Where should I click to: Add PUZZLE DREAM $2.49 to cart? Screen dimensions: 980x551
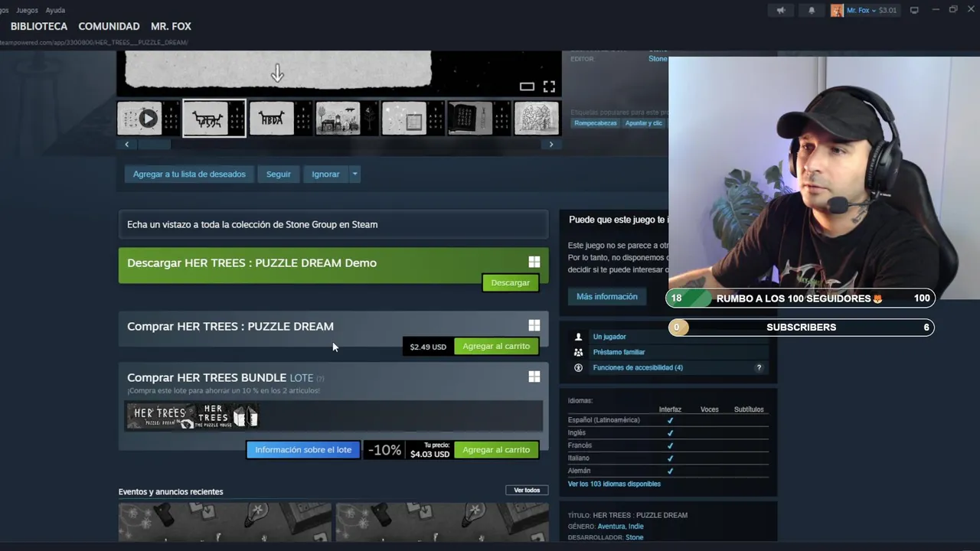pos(496,346)
